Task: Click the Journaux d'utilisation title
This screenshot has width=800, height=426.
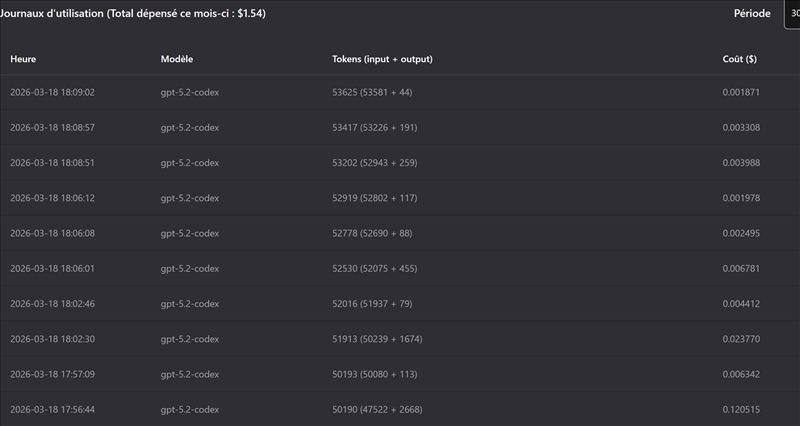Action: [132, 14]
